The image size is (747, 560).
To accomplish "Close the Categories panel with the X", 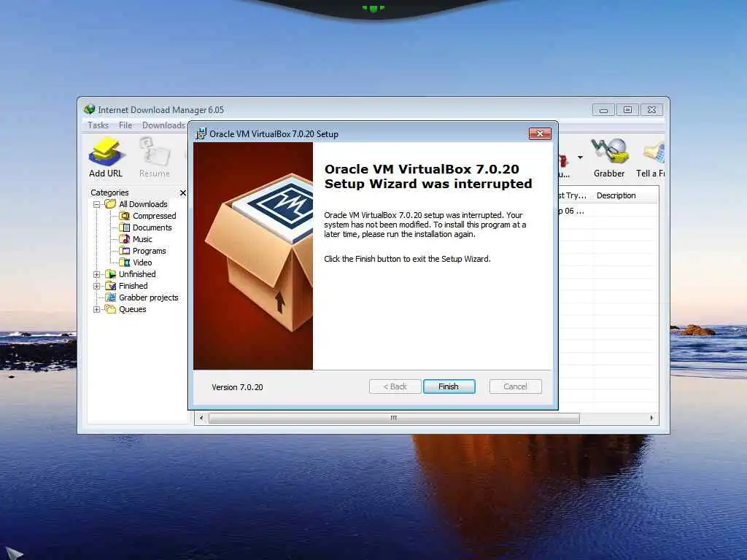I will [183, 192].
